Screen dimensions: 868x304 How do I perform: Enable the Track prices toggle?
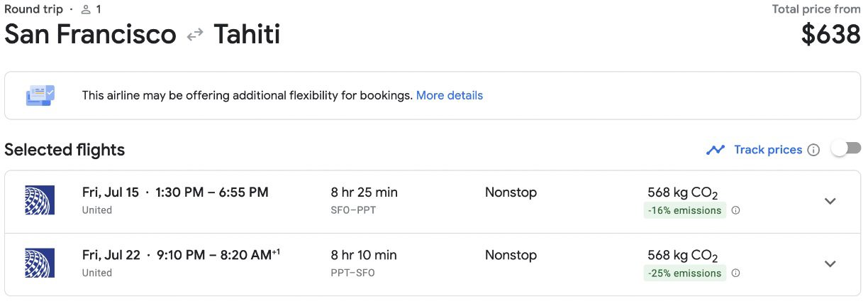pyautogui.click(x=846, y=148)
